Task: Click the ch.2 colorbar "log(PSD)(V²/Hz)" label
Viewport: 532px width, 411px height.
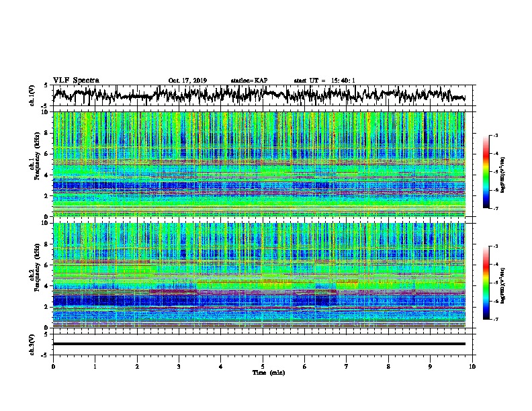Action: (x=503, y=285)
